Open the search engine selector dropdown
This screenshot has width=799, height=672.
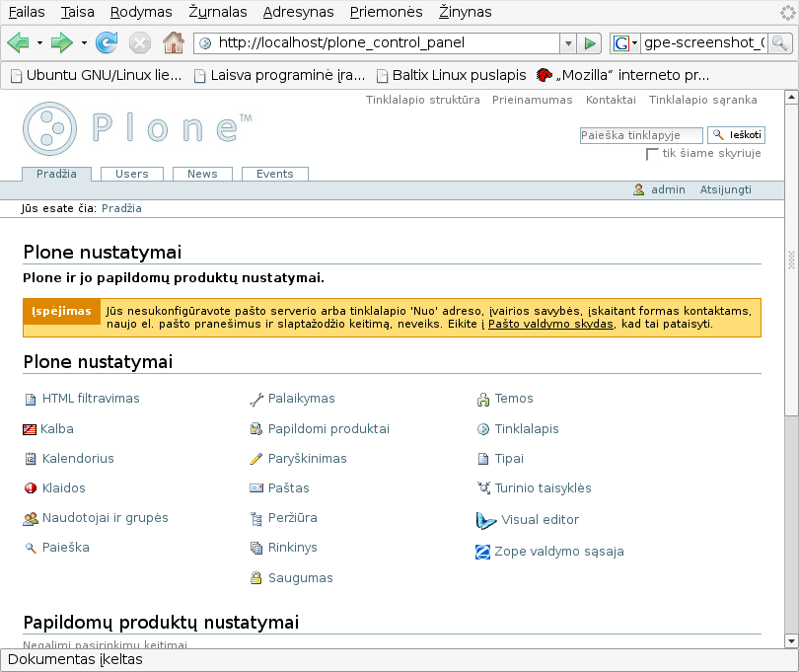click(625, 43)
